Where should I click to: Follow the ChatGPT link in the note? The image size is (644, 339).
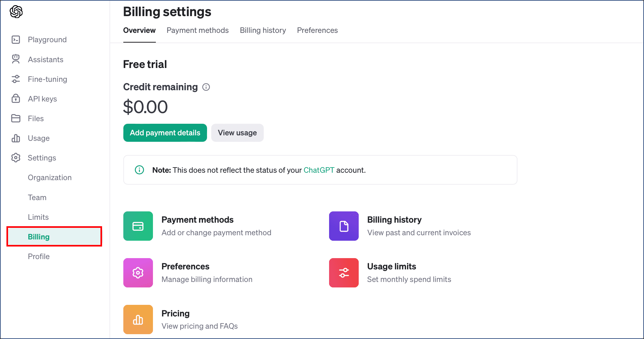[x=319, y=170]
